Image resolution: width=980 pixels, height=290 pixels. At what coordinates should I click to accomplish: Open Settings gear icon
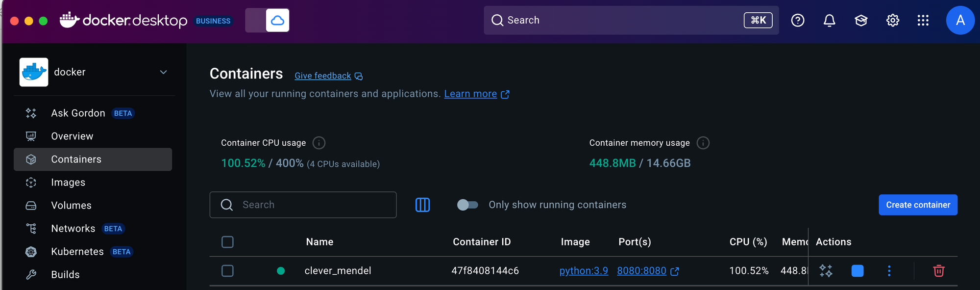tap(893, 20)
